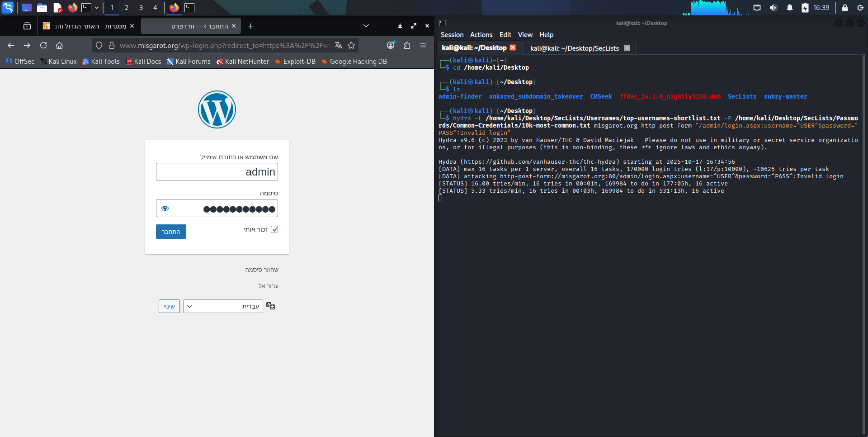Screen dimensions: 868x437
Task: Switch to workspace 3
Action: coord(141,8)
